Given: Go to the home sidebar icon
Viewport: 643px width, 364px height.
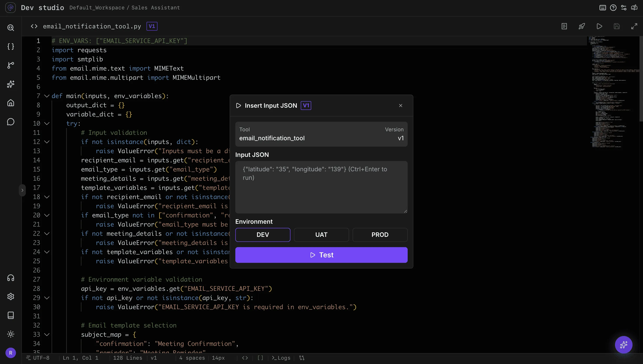Looking at the screenshot, I should pos(11,103).
